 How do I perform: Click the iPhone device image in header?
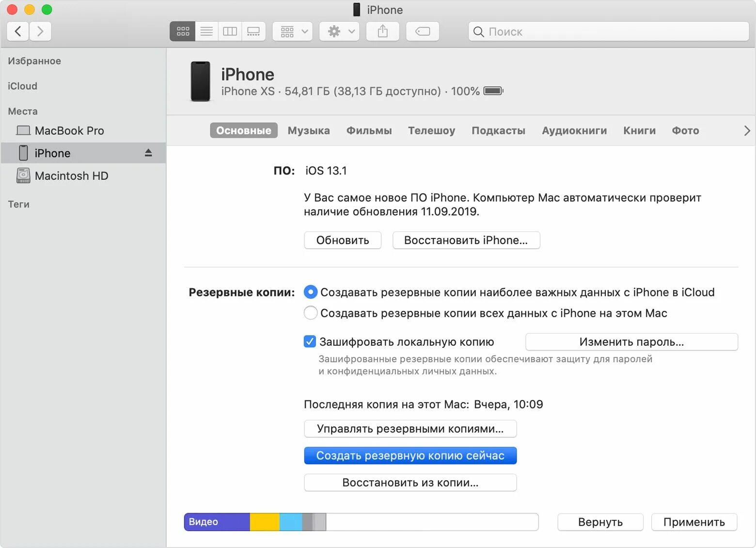[200, 81]
